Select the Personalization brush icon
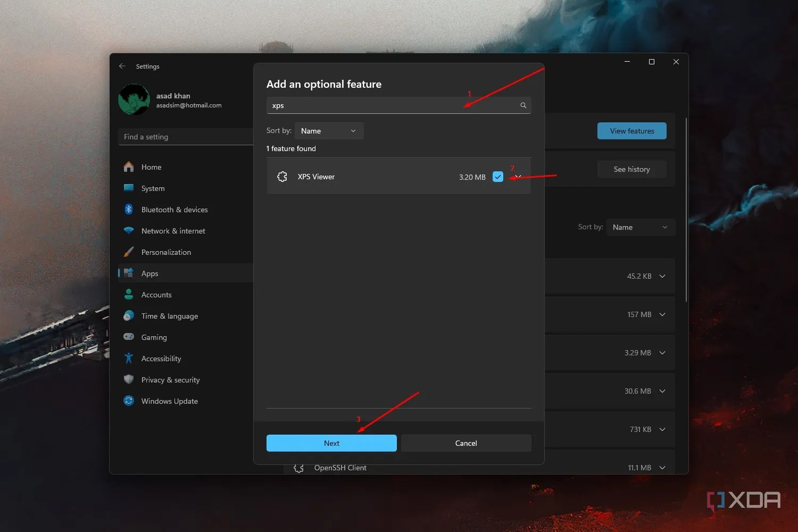Image resolution: width=798 pixels, height=532 pixels. pos(129,252)
